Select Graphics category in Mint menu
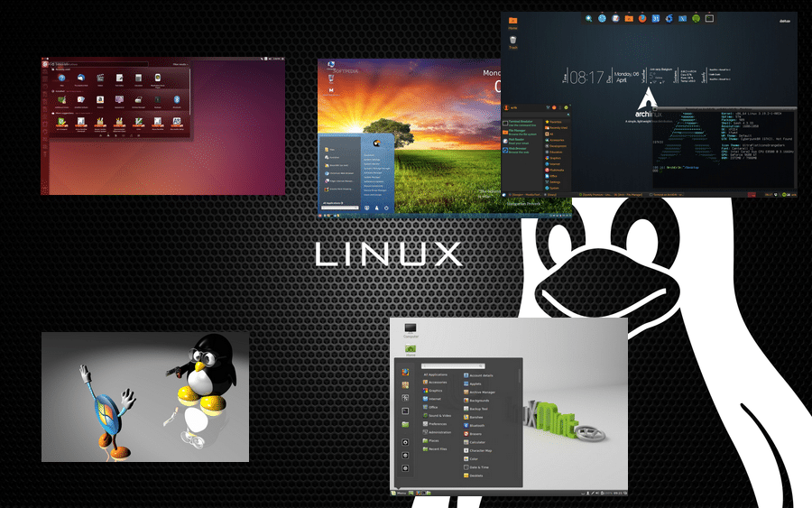Viewport: 812px width, 508px height. pyautogui.click(x=432, y=391)
